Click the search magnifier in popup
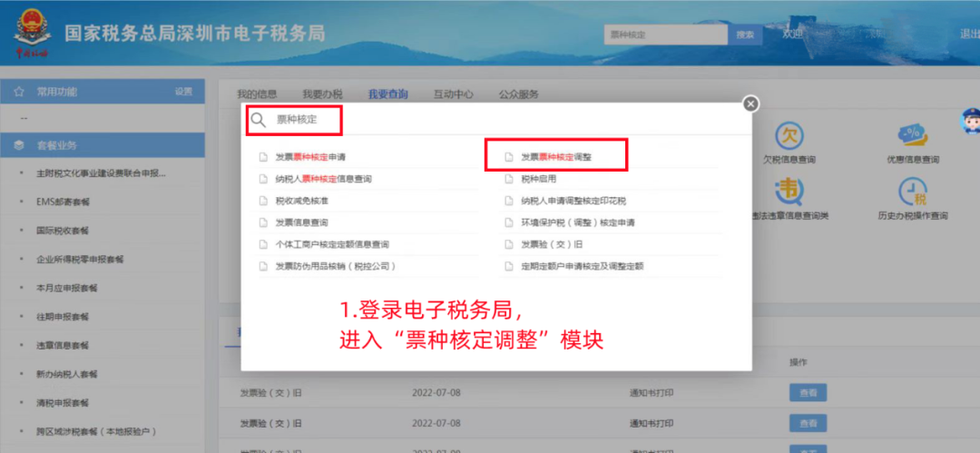The width and height of the screenshot is (980, 453). click(x=258, y=120)
